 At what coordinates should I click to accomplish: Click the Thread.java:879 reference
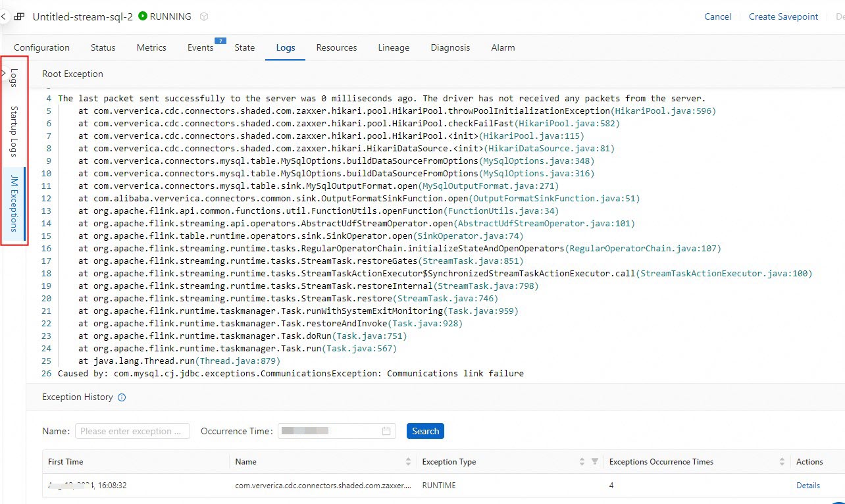(x=237, y=361)
